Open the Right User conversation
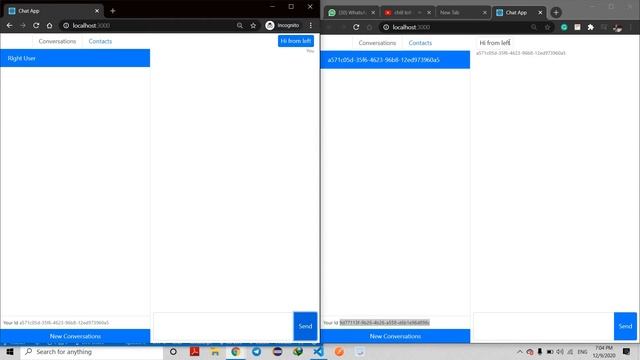Viewport: 640px width, 360px height. pos(75,58)
